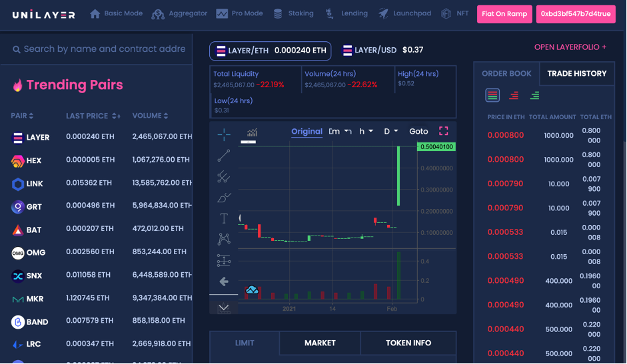
Task: Open the MARKET order tab
Action: pos(320,343)
